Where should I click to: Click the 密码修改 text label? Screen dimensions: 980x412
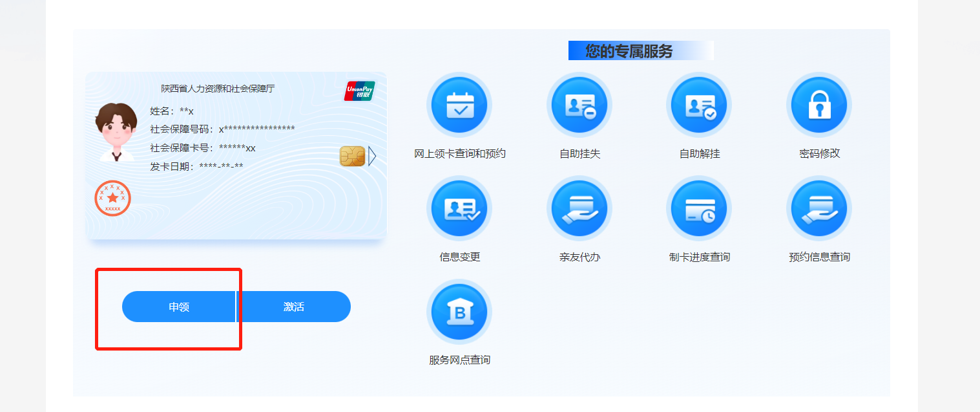[x=819, y=154]
